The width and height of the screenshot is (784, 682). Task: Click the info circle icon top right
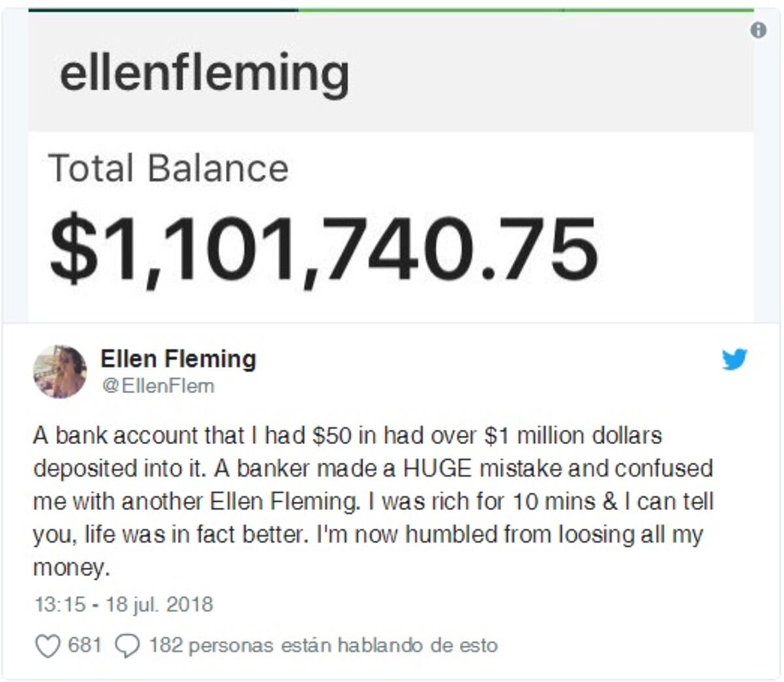click(x=757, y=30)
